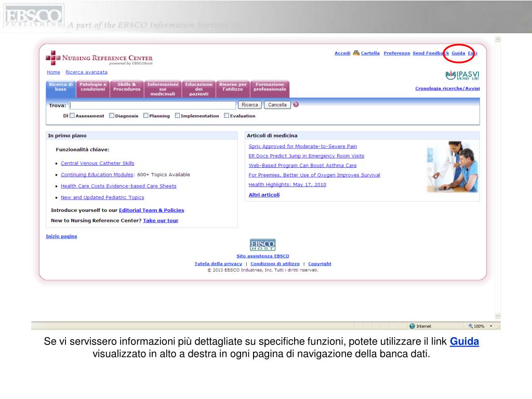Click the Take our tour link
The height and width of the screenshot is (399, 532).
[161, 220]
